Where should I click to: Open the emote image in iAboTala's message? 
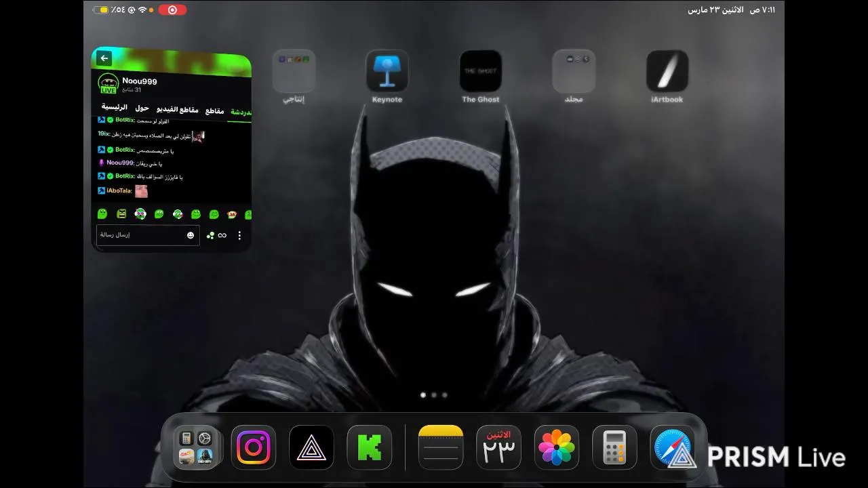pos(141,191)
